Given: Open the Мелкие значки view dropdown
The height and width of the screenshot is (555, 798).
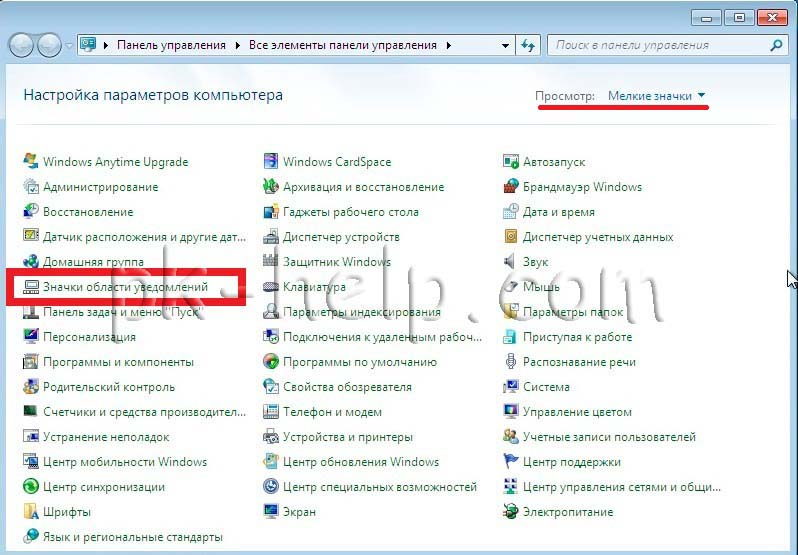Looking at the screenshot, I should tap(657, 96).
